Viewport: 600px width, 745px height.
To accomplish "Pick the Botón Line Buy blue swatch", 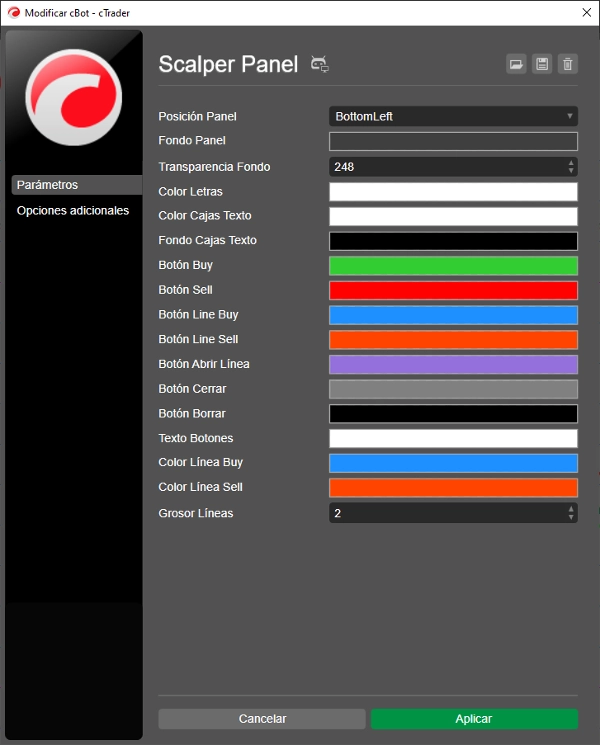I will tap(453, 315).
